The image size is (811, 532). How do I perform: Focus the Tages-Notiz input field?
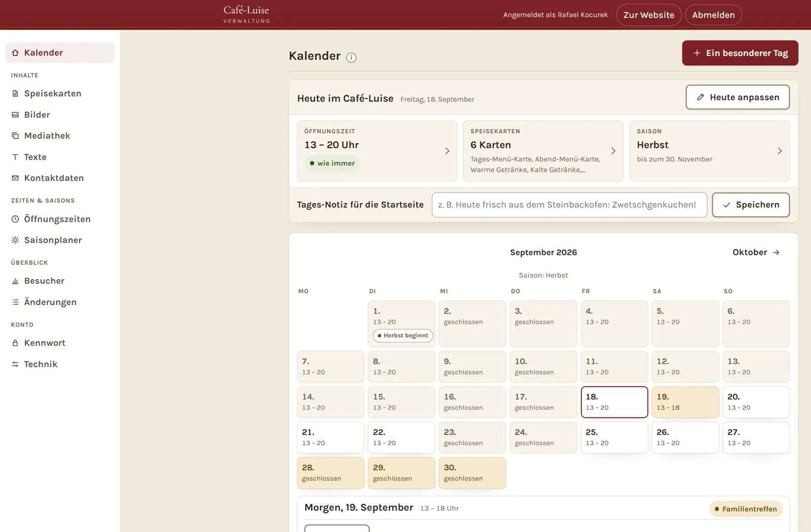coord(569,205)
